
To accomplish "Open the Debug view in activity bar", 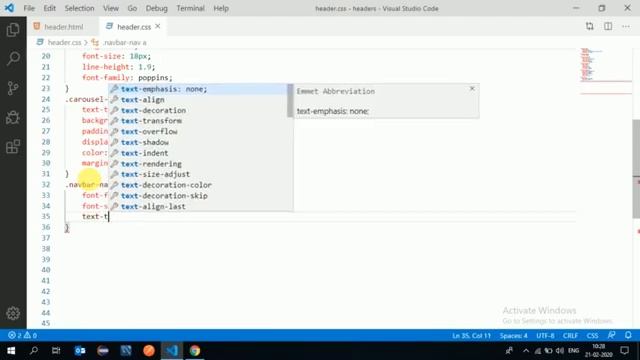I will 13,118.
